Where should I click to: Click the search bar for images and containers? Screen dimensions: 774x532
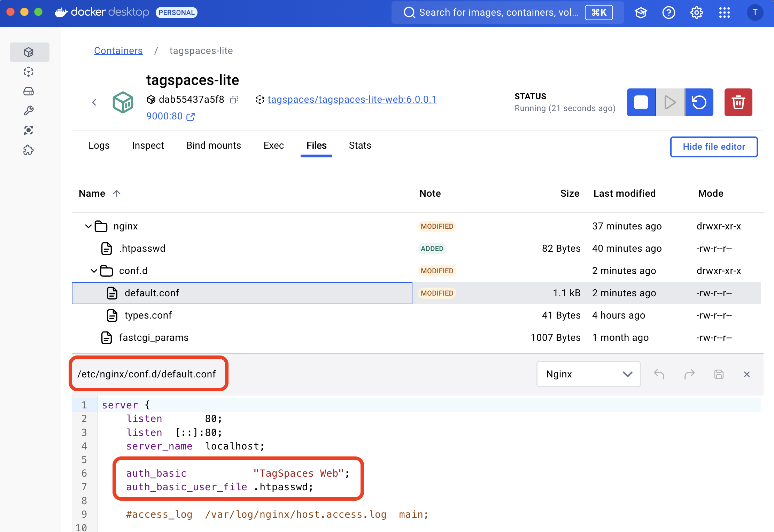(488, 13)
